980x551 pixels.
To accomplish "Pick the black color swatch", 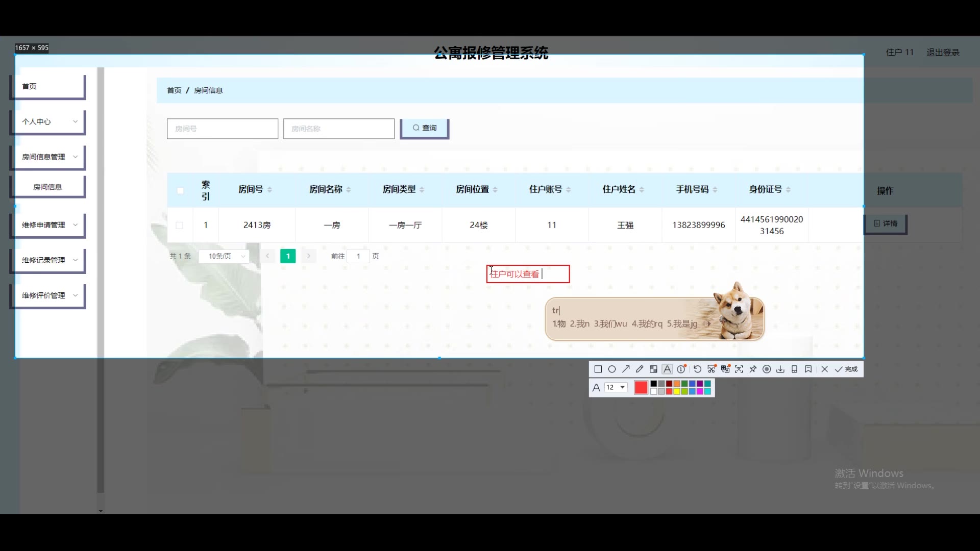I will (x=654, y=384).
